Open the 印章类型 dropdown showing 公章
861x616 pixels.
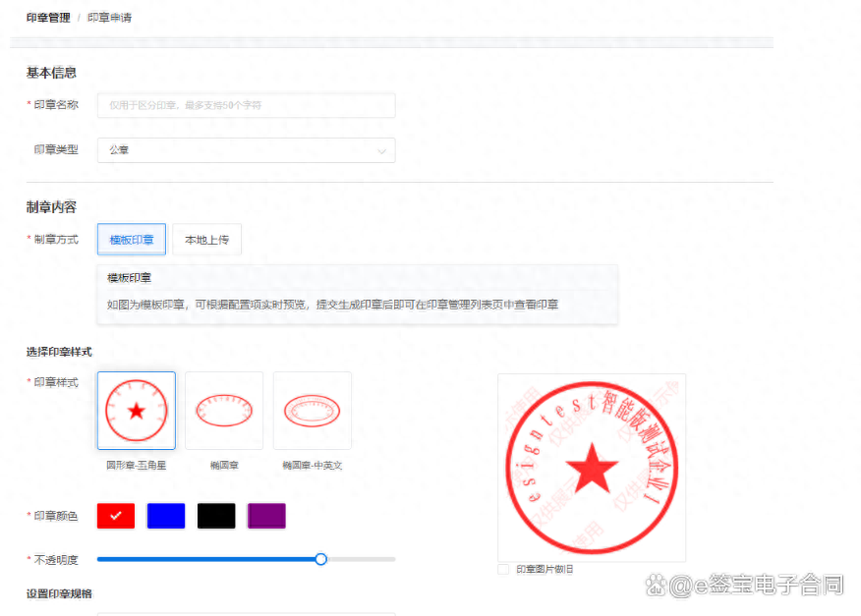pos(246,150)
